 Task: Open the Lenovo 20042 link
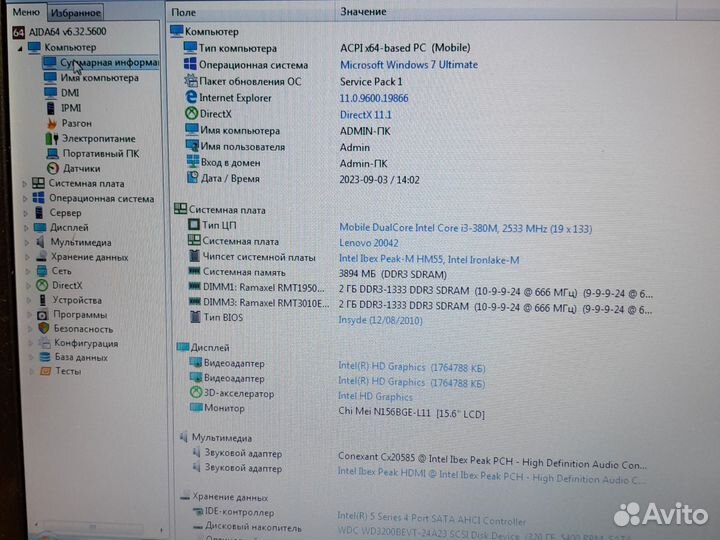pos(369,243)
